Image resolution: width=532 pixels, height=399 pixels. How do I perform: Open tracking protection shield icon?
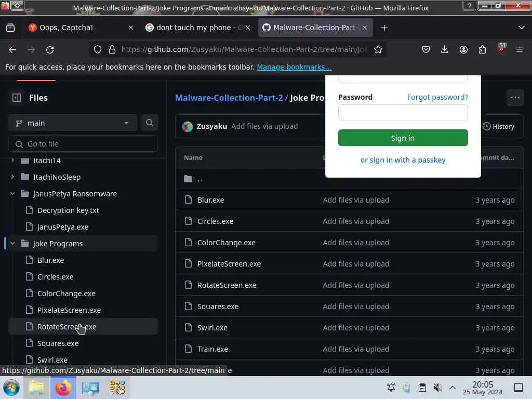pyautogui.click(x=98, y=49)
